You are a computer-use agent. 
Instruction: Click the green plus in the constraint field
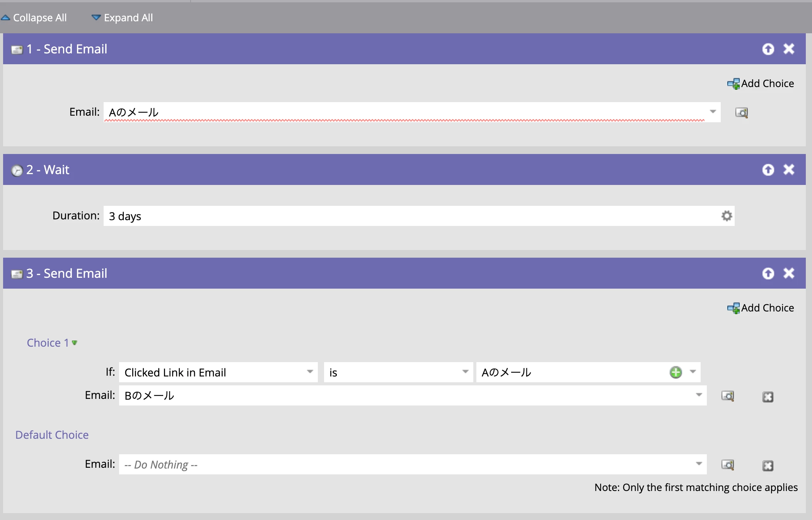pos(676,373)
